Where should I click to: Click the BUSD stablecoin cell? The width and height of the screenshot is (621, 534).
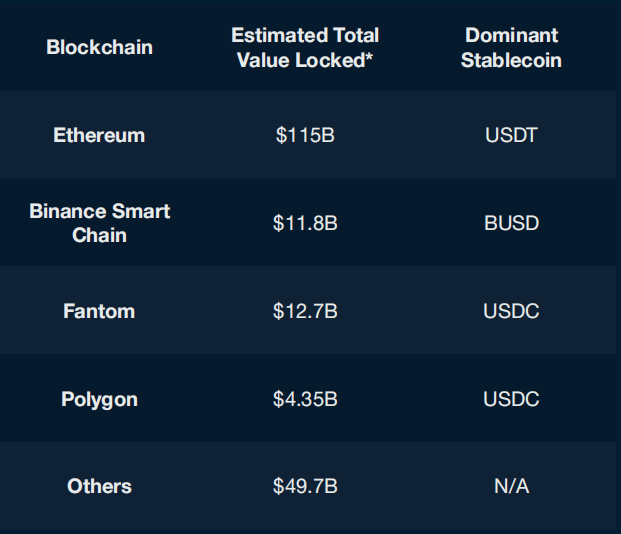coord(511,223)
